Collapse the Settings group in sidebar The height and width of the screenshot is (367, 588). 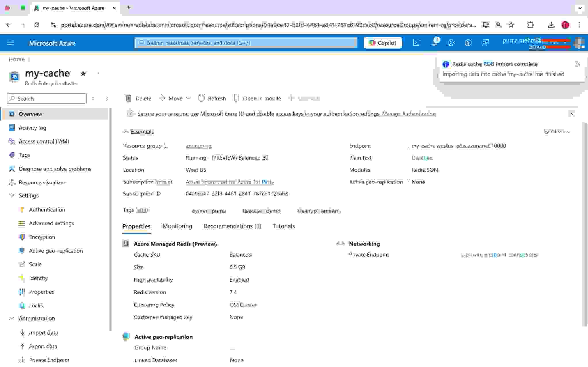pyautogui.click(x=12, y=195)
